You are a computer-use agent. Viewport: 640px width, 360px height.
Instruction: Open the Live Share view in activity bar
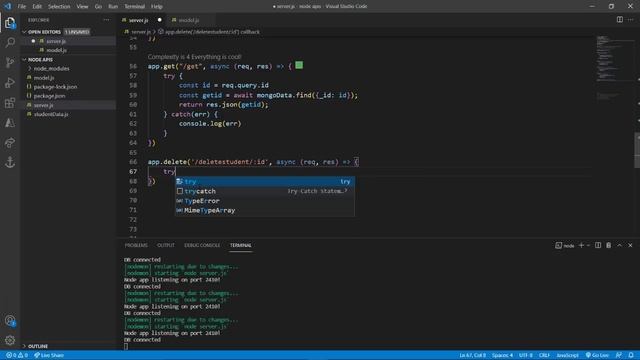pyautogui.click(x=10, y=142)
